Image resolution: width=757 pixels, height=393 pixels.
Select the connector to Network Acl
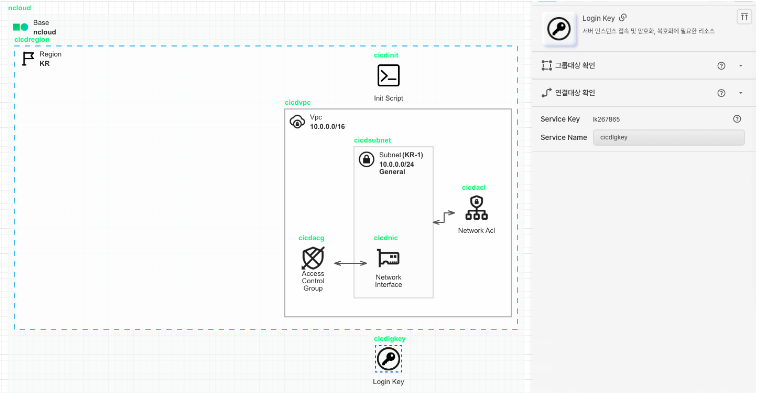(444, 217)
